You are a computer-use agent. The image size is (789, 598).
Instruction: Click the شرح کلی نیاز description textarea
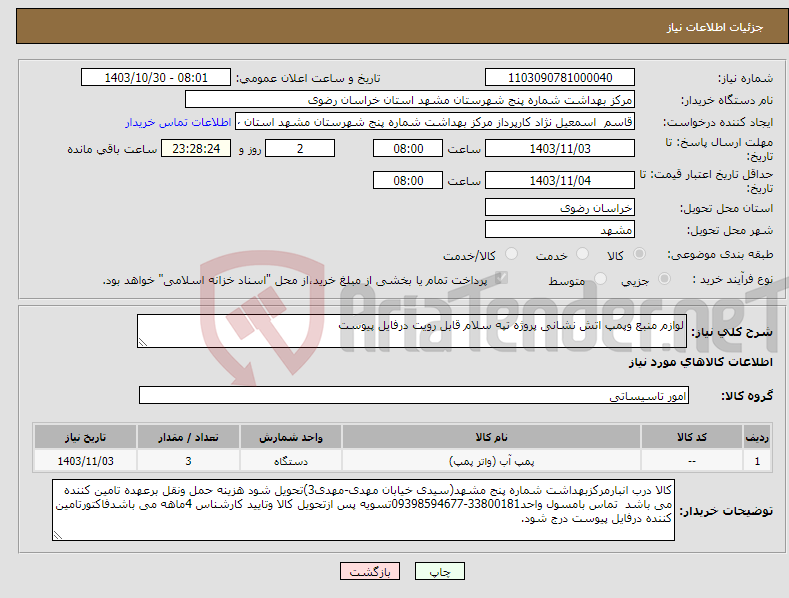[x=412, y=331]
